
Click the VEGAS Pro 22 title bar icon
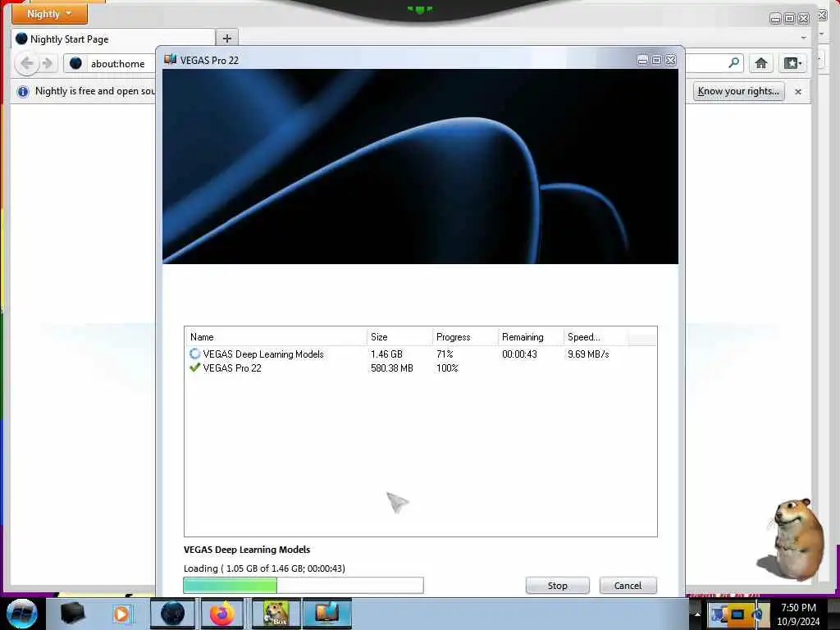pyautogui.click(x=170, y=59)
